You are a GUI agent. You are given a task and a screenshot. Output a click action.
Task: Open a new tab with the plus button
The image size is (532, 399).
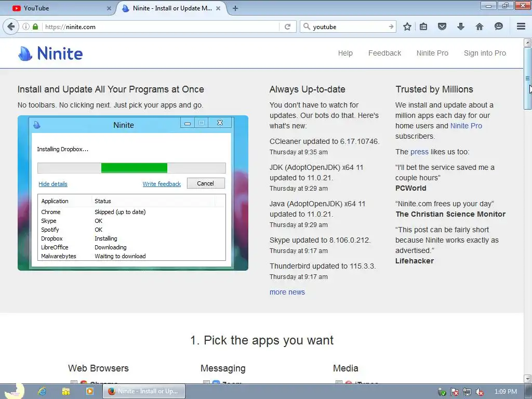[235, 8]
